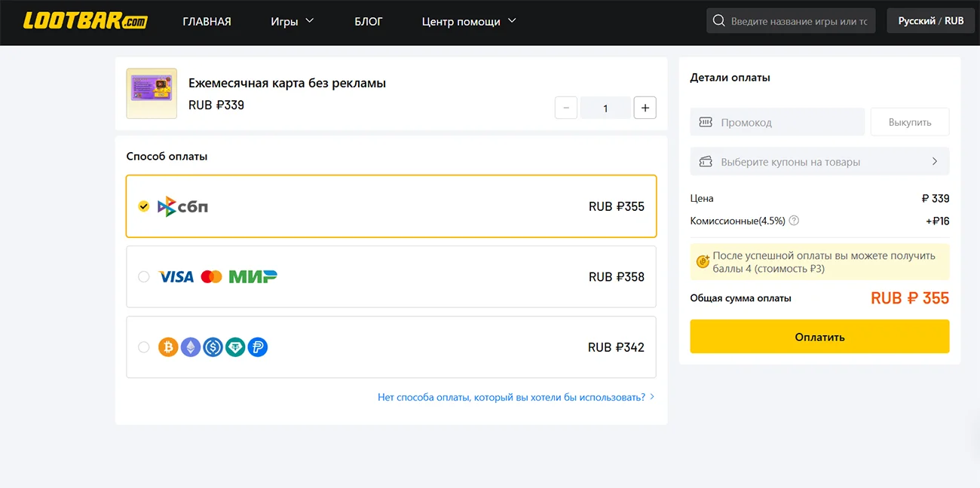Decrease quantity with minus button
980x488 pixels.
coord(566,108)
